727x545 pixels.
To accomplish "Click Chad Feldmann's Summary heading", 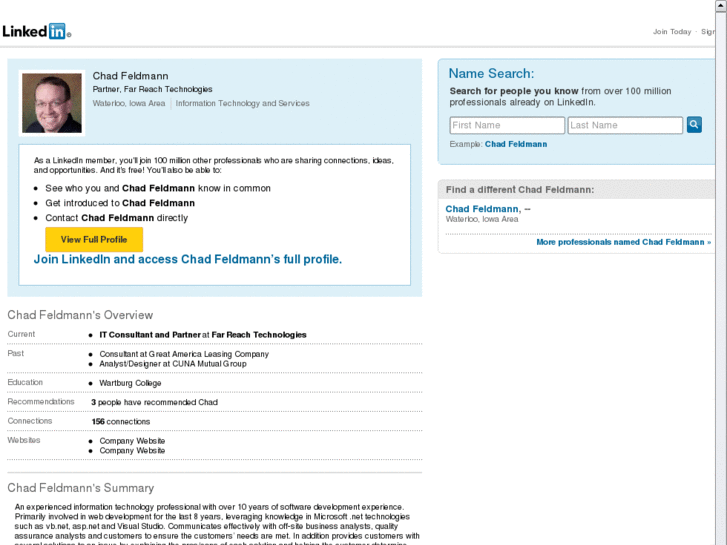I will point(81,488).
